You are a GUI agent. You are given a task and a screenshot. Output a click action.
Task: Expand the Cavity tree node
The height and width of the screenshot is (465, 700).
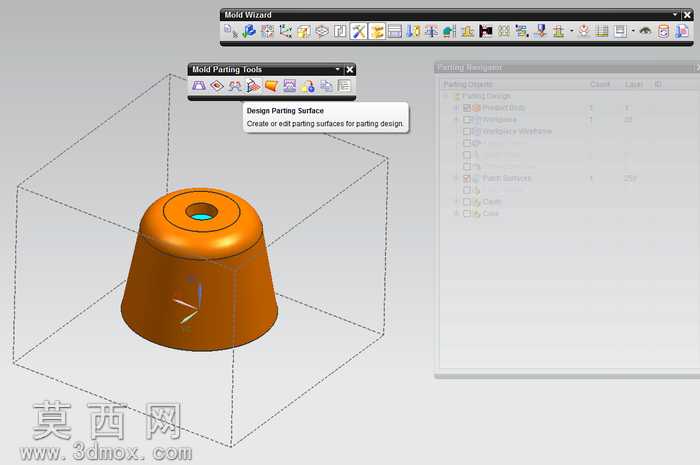point(456,202)
